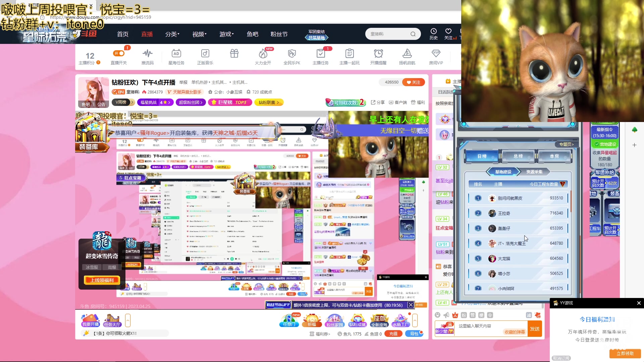This screenshot has height=362, width=644.
Task: Switch to the 总榜 tab
Action: tap(518, 156)
